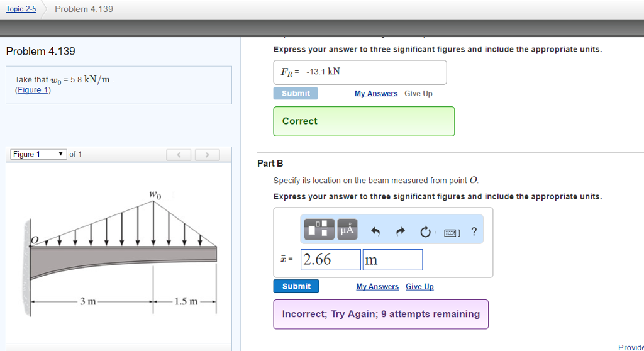The height and width of the screenshot is (351, 644).
Task: Open the templates (fraction/exponent) palette
Action: [x=319, y=229]
